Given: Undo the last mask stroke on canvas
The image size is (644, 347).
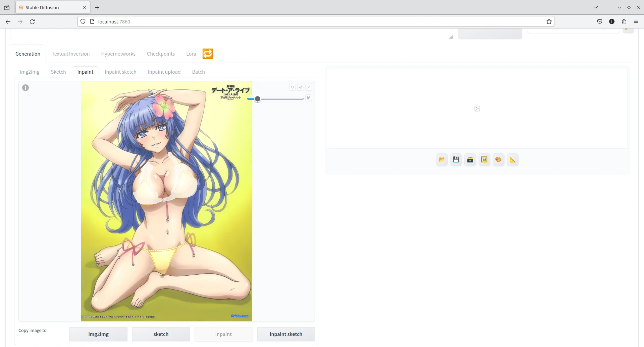Looking at the screenshot, I should point(292,87).
